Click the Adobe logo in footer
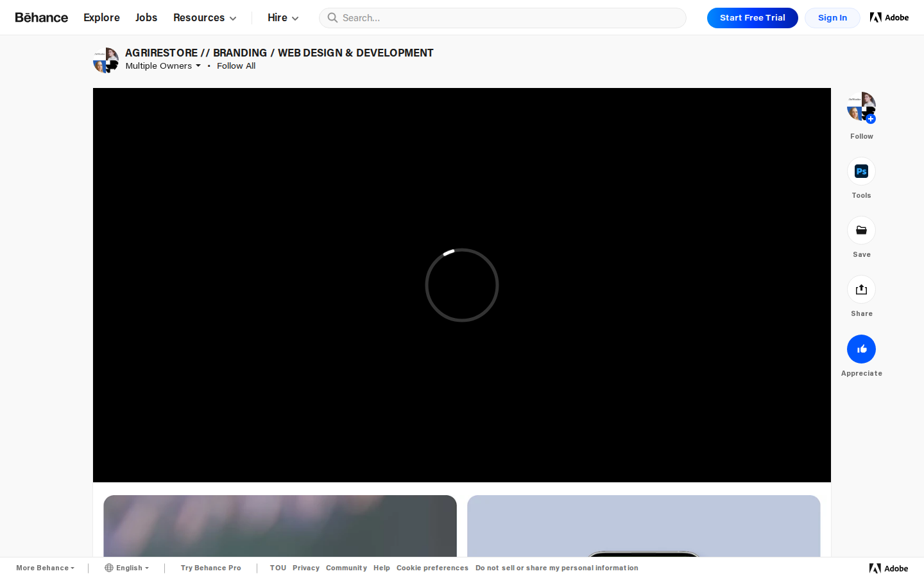Viewport: 924px width, 578px height. [888, 568]
